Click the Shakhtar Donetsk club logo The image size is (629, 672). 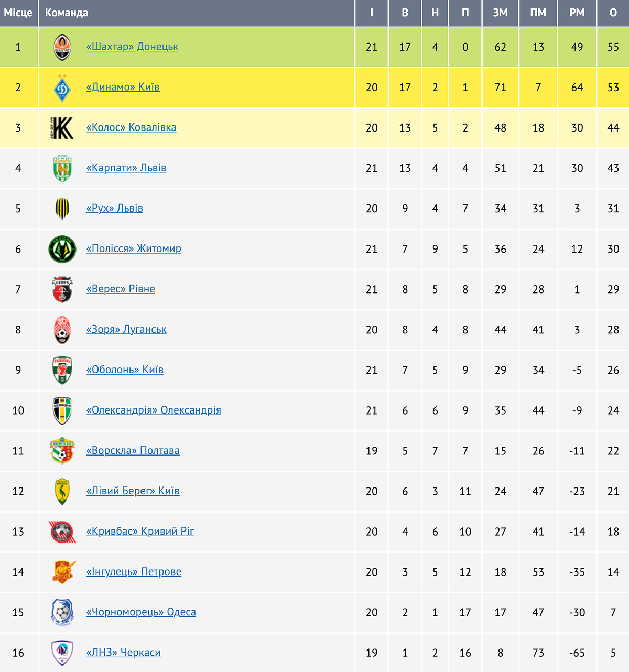[62, 47]
